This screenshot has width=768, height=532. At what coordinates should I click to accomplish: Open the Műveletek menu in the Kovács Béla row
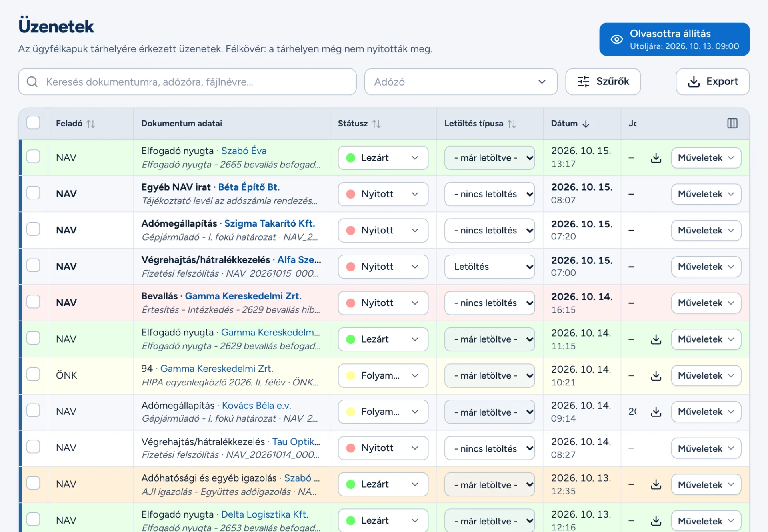[706, 412]
